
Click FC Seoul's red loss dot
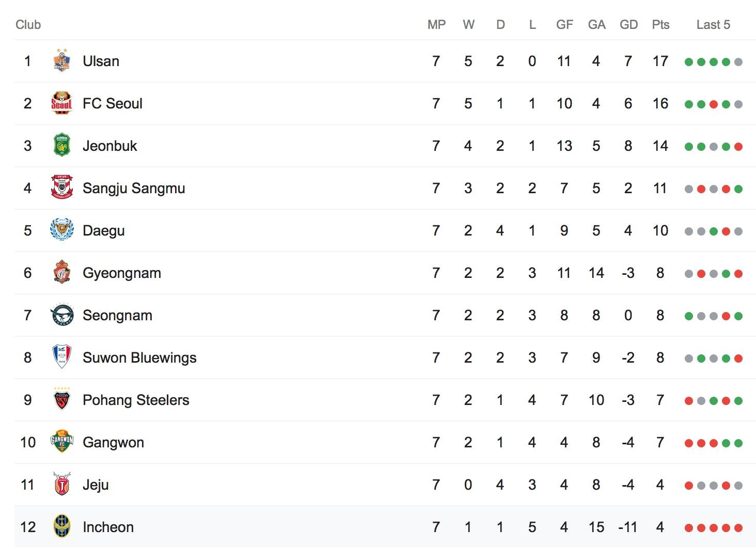point(714,104)
